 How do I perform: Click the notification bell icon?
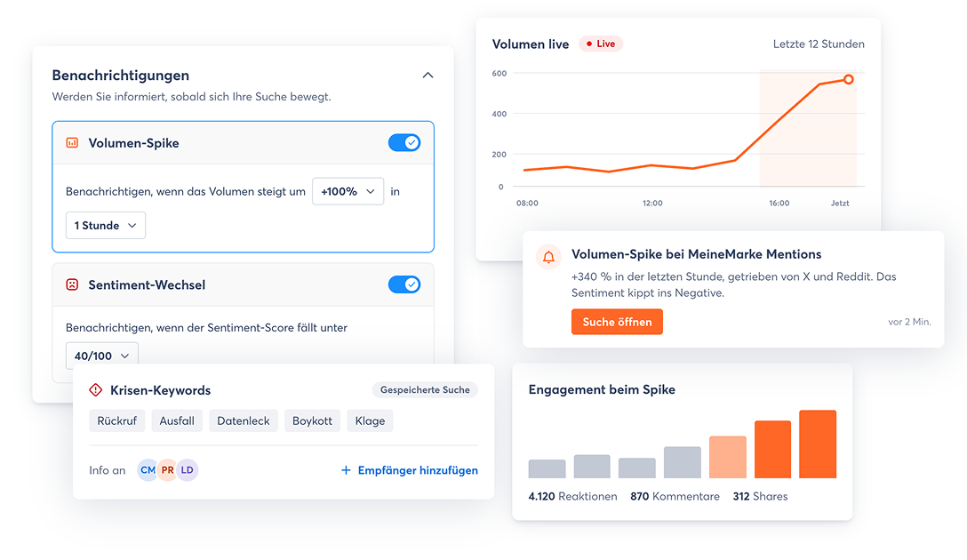coord(548,257)
